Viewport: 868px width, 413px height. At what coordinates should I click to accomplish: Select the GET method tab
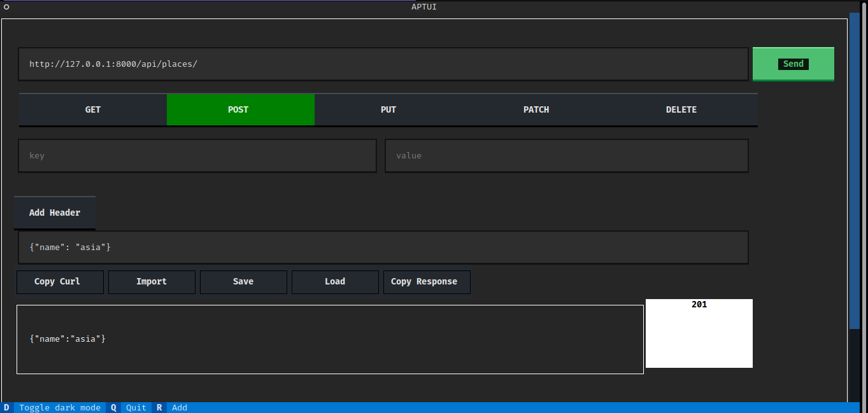pyautogui.click(x=93, y=109)
